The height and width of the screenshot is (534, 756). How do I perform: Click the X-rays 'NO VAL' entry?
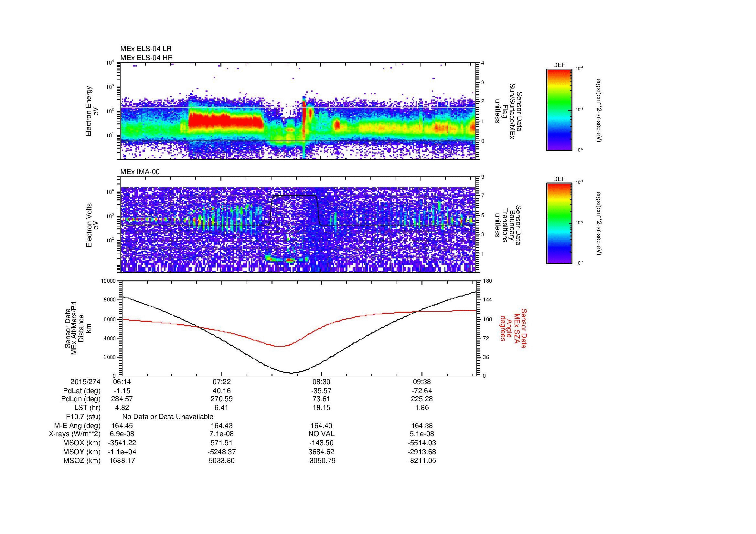[x=321, y=434]
